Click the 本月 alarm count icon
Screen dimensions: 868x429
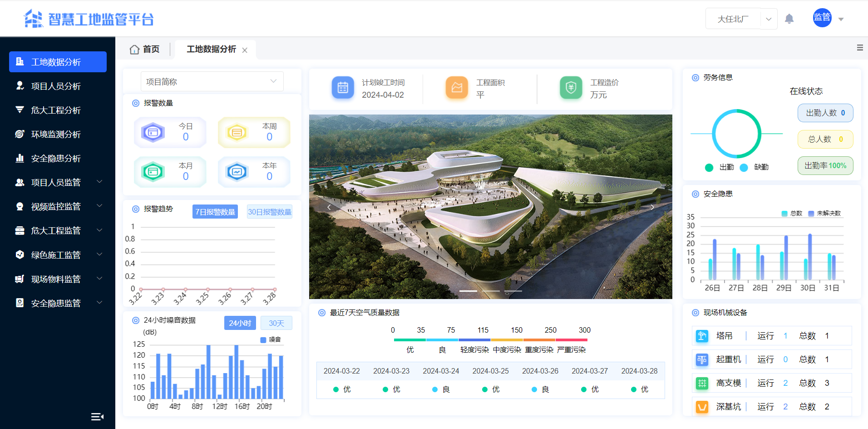tap(153, 172)
